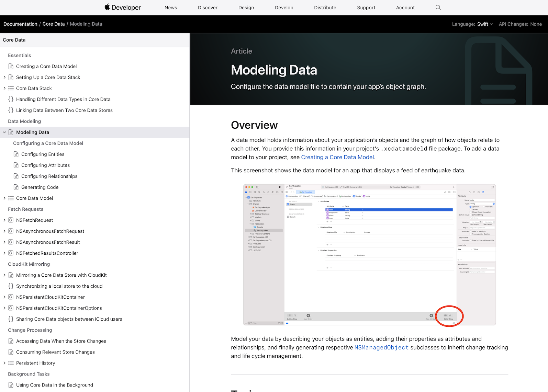Click class icon beside NSFetchedResultsController
The width and height of the screenshot is (548, 392).
[11, 253]
